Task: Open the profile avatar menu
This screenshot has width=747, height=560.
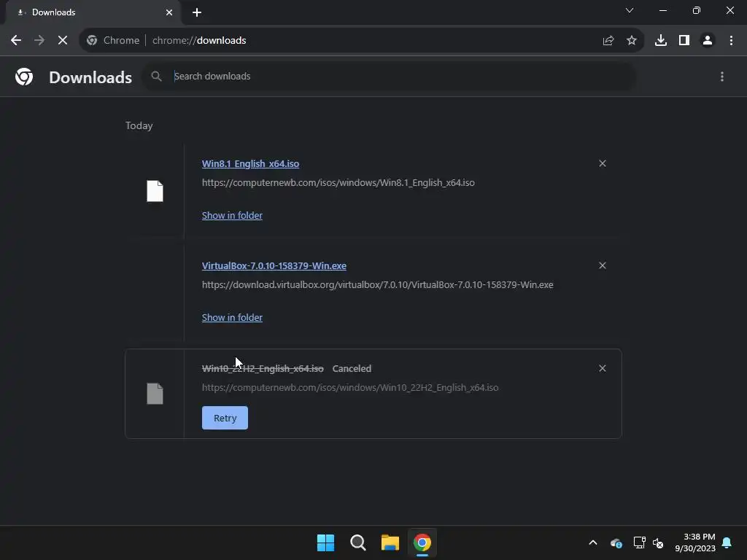Action: (708, 41)
